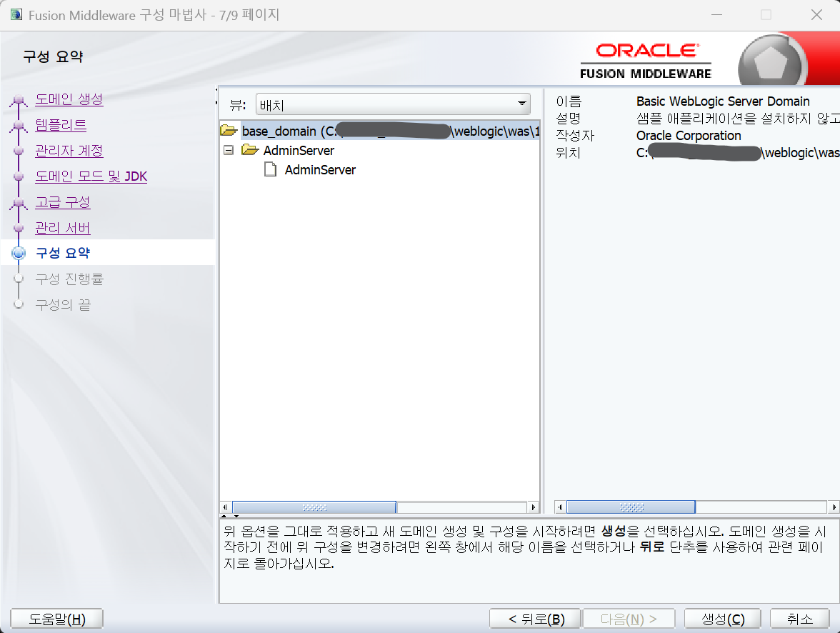Click the wizard window title icon
Viewport: 840px width, 633px height.
16,14
